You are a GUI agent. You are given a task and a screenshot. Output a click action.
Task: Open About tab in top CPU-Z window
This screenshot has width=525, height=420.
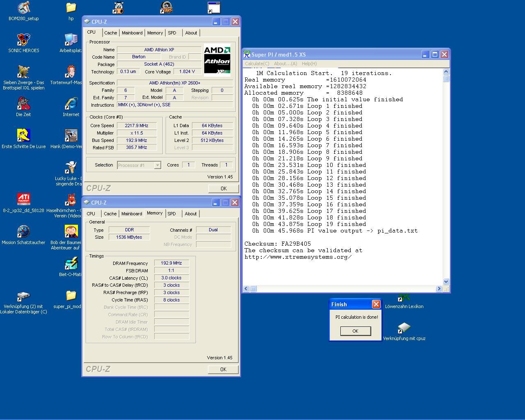tap(191, 33)
